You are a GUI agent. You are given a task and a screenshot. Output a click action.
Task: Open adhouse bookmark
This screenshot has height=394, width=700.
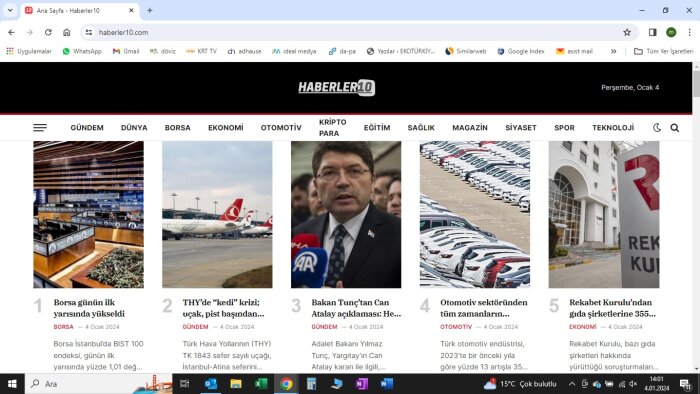point(244,51)
